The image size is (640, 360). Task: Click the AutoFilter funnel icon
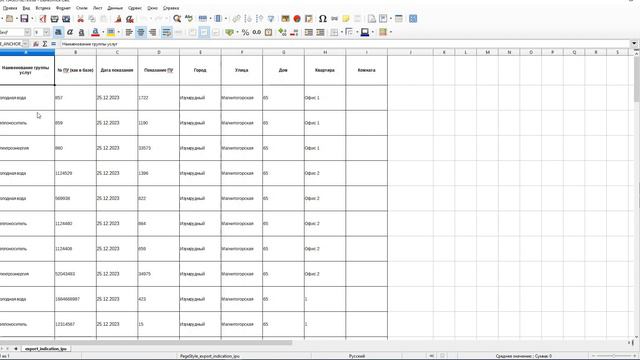point(271,19)
